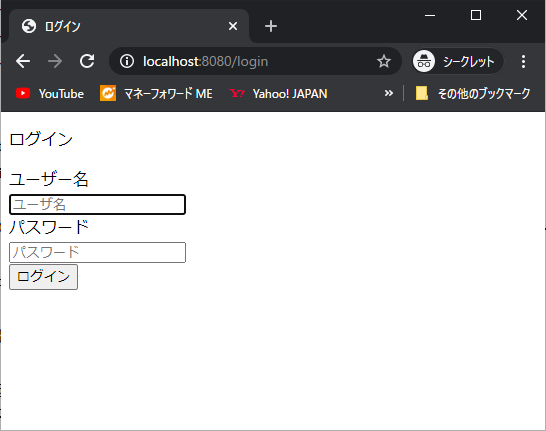546x431 pixels.
Task: Submit with the ログイン button
Action: 44,277
